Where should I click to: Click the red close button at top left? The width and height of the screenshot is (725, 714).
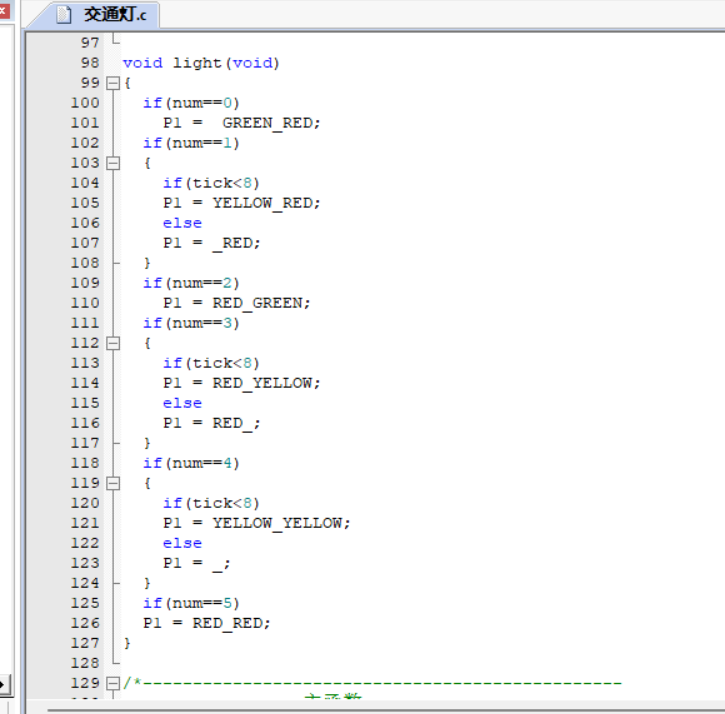coord(4,10)
